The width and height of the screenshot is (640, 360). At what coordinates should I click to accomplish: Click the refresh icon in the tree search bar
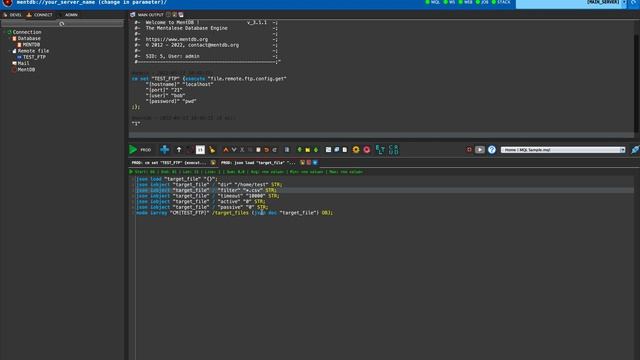[x=62, y=24]
